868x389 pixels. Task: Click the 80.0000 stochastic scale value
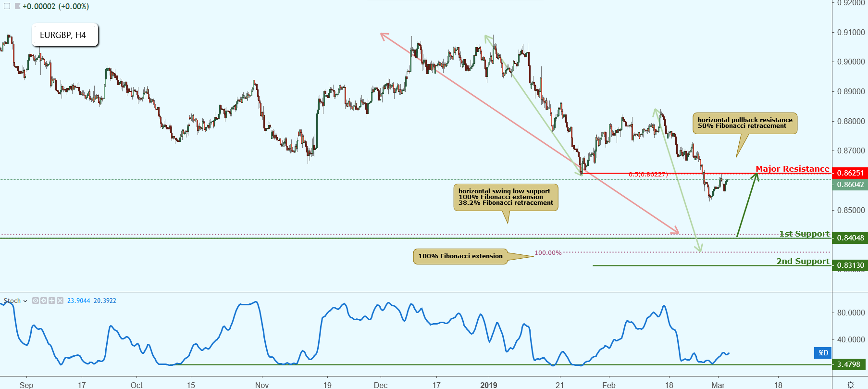coord(851,313)
